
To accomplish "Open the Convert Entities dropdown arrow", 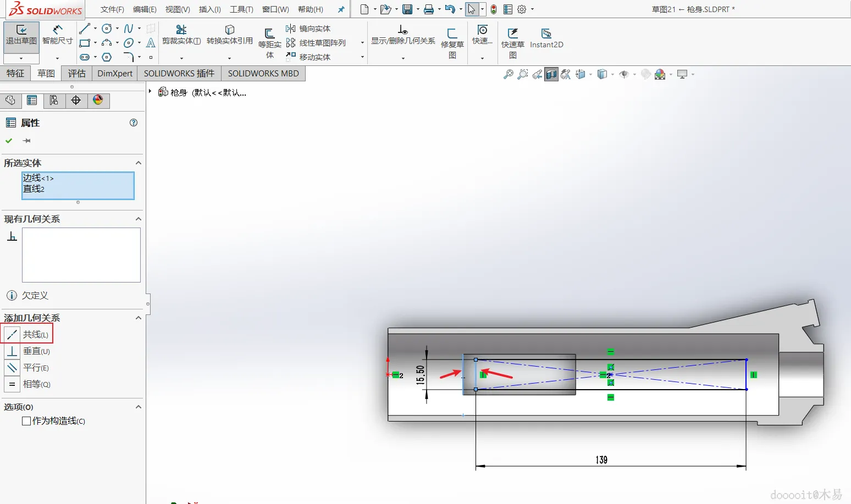I will (229, 58).
